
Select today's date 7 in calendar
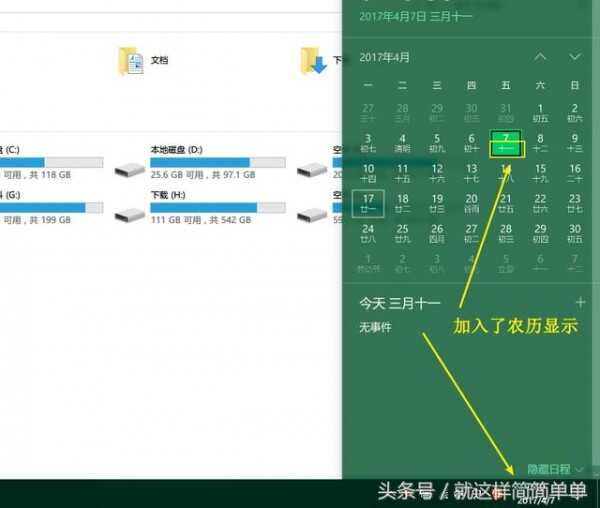tap(506, 143)
